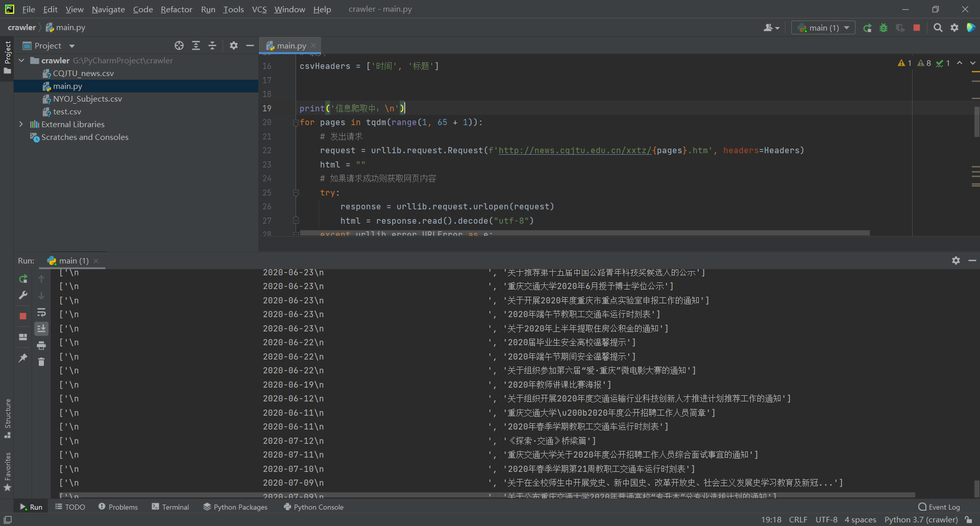
Task: Stop process in Run panel
Action: pyautogui.click(x=23, y=316)
